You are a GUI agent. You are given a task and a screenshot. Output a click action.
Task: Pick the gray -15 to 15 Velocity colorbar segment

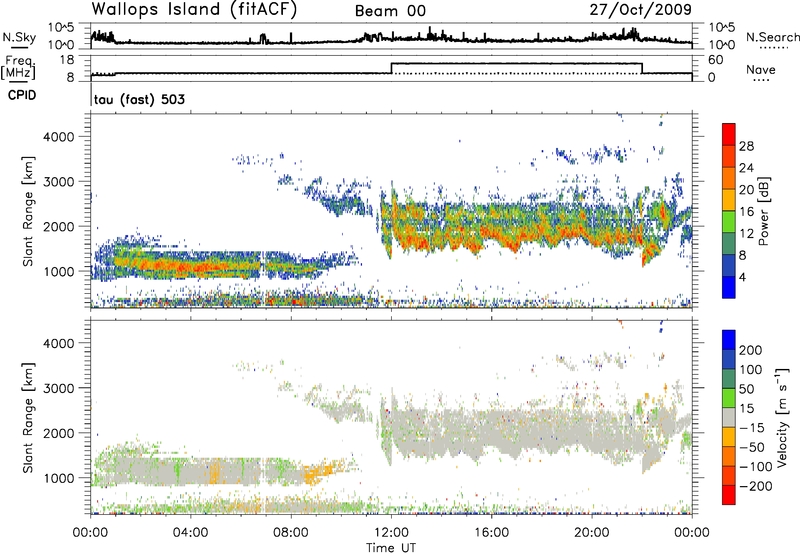(729, 418)
